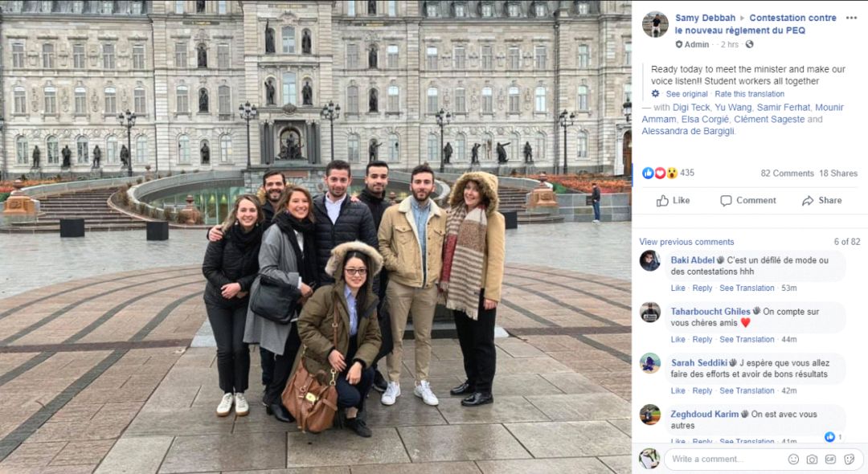
Task: Attach a photo using the camera icon
Action: 812,459
